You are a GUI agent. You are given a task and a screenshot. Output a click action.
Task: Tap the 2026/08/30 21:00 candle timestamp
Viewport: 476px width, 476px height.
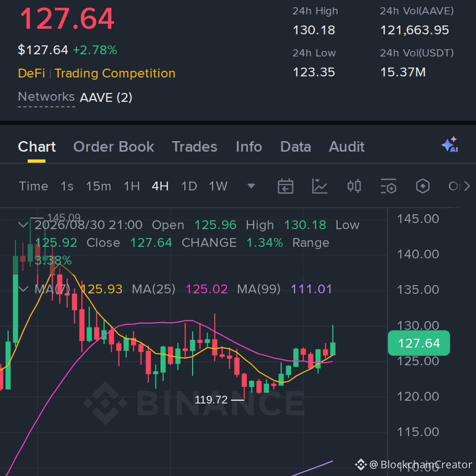(x=88, y=225)
